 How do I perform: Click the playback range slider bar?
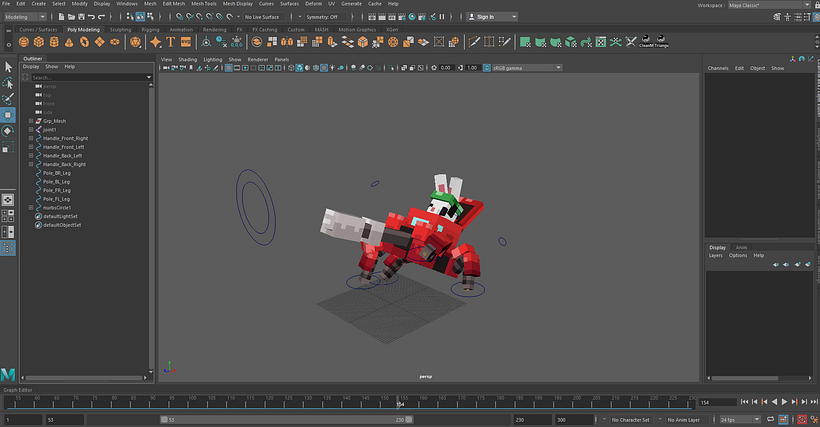tap(287, 420)
